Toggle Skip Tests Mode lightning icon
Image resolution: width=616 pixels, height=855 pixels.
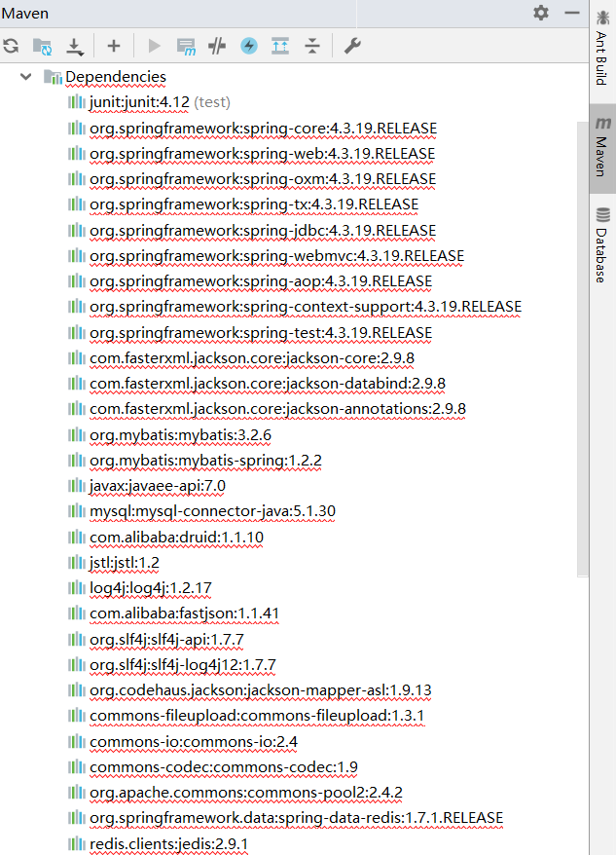pyautogui.click(x=249, y=45)
